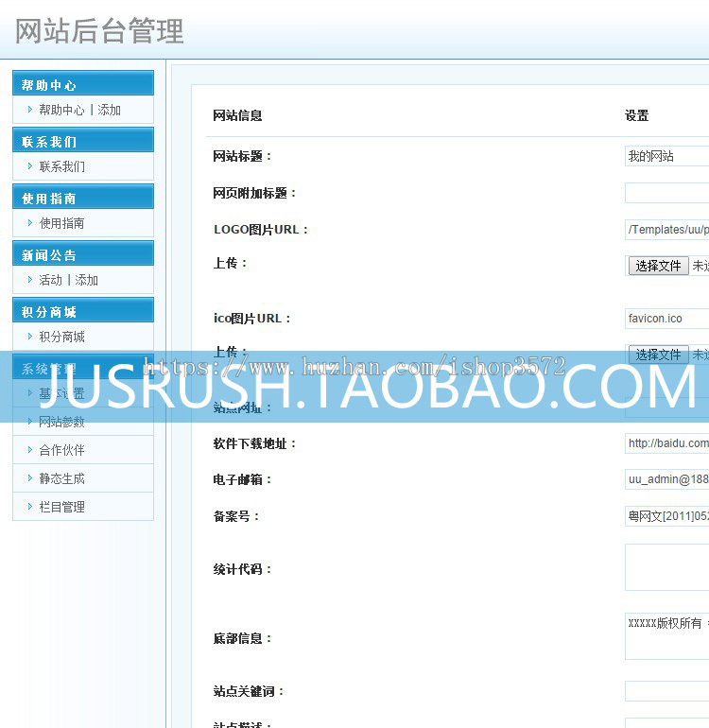Open the 使用指南 sidebar link
This screenshot has width=709, height=728.
tap(61, 223)
